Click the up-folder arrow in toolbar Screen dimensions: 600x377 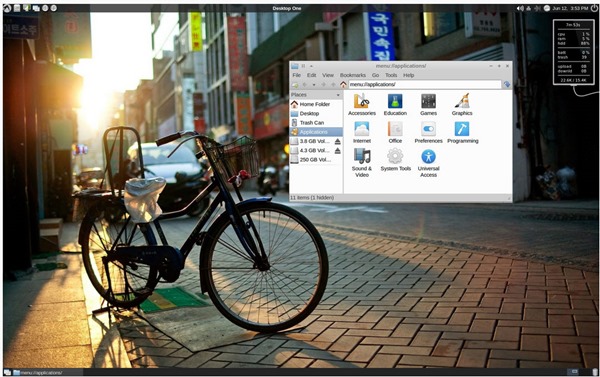[333, 85]
